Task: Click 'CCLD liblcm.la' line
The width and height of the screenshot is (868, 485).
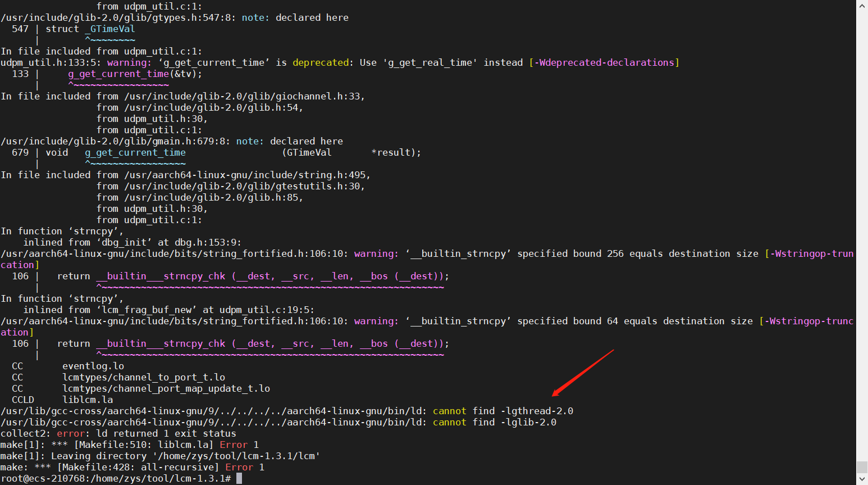Action: [x=62, y=400]
